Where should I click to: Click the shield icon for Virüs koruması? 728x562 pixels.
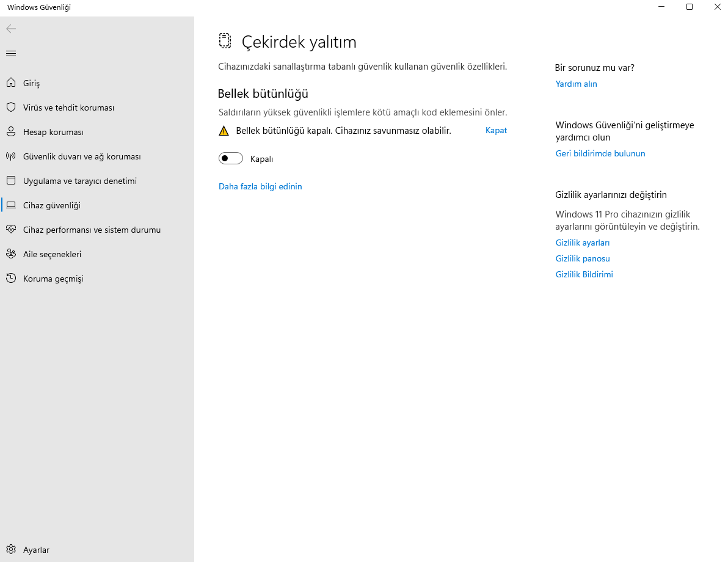(x=11, y=108)
